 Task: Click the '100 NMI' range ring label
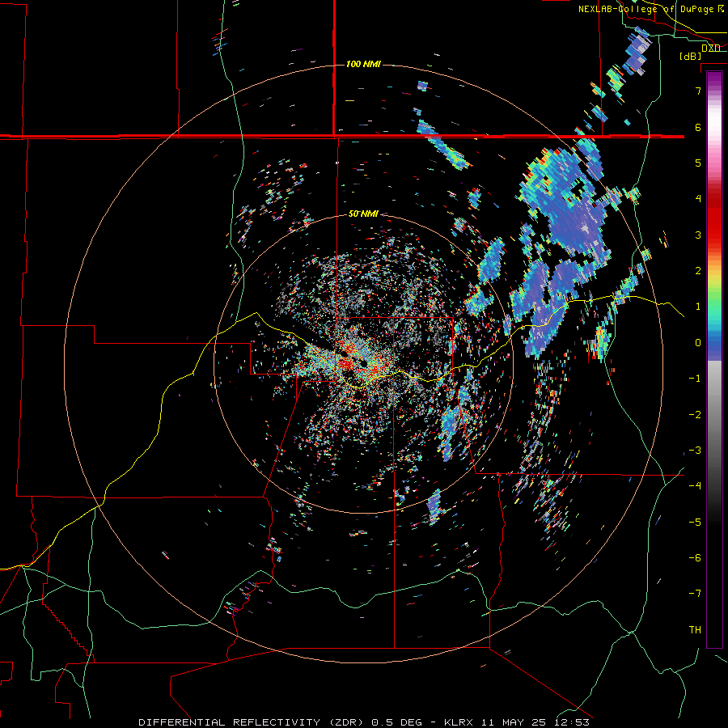(363, 64)
